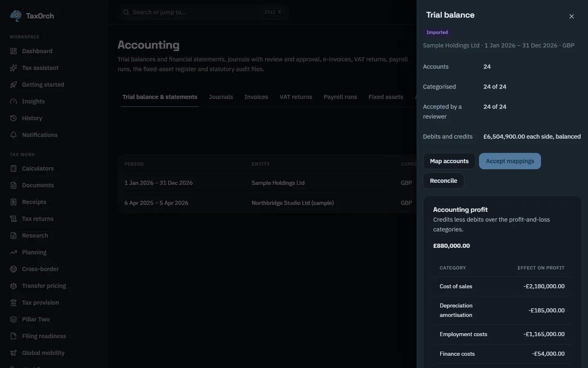588x368 pixels.
Task: Click the -£54,000.00 amount
Action: (x=548, y=354)
